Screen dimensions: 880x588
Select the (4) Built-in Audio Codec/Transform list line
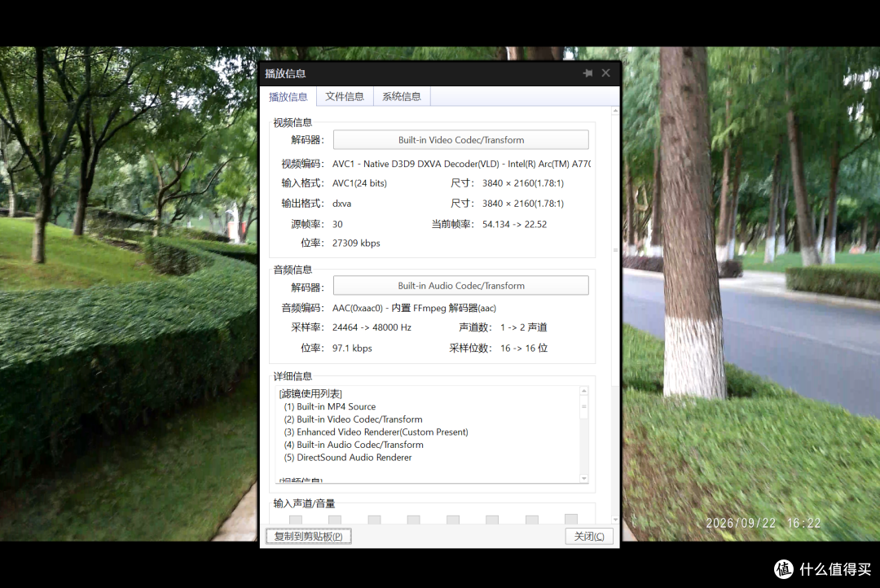pos(354,445)
